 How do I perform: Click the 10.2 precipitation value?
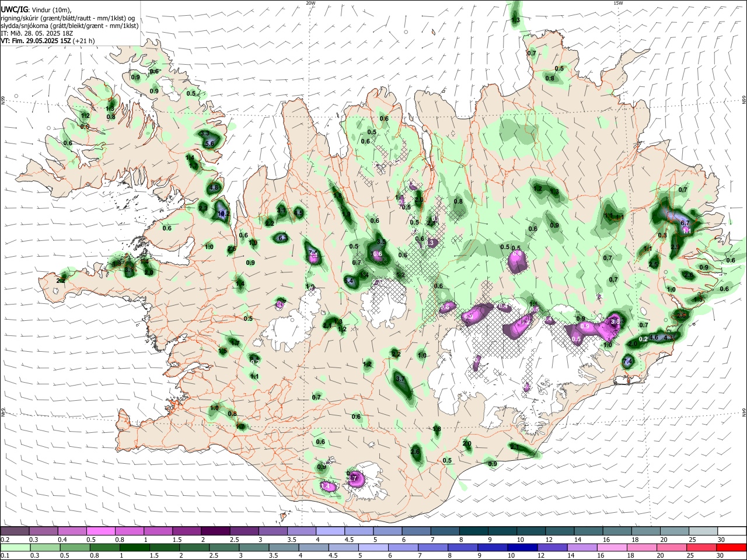(x=224, y=214)
